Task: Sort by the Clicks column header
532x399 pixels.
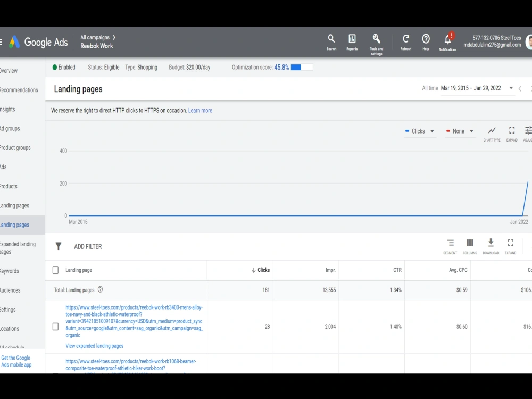Action: (261, 270)
